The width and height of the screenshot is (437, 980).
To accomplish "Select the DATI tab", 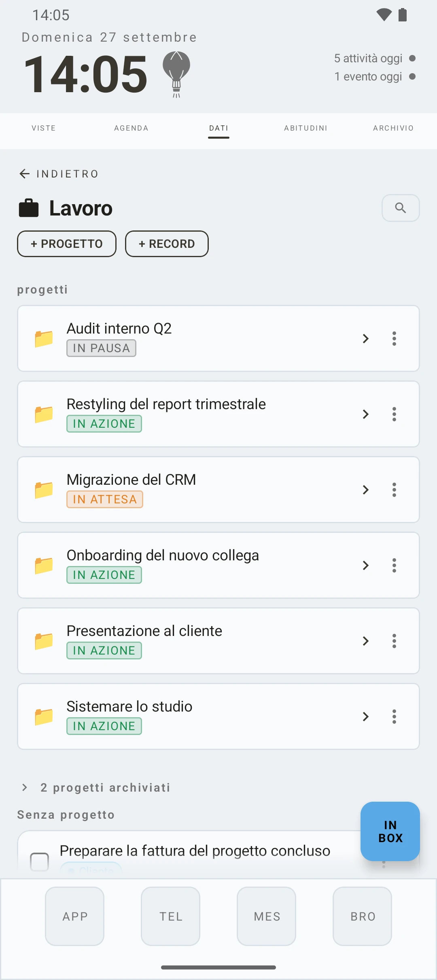I will pyautogui.click(x=218, y=128).
